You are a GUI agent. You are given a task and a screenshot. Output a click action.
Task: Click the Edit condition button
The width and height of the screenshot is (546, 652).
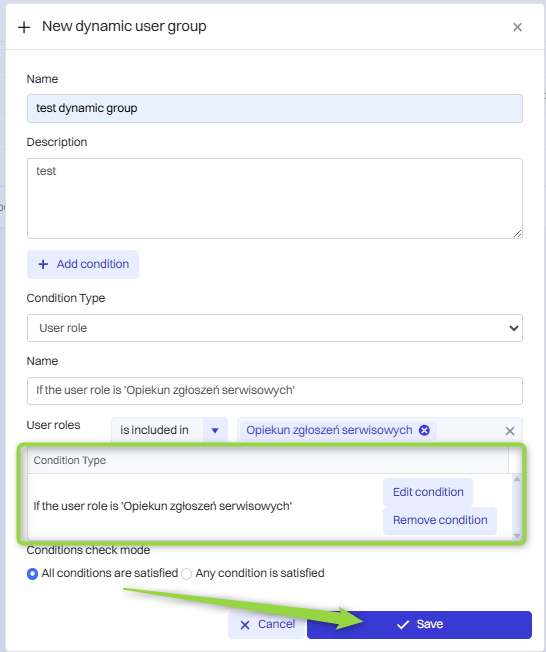[428, 492]
